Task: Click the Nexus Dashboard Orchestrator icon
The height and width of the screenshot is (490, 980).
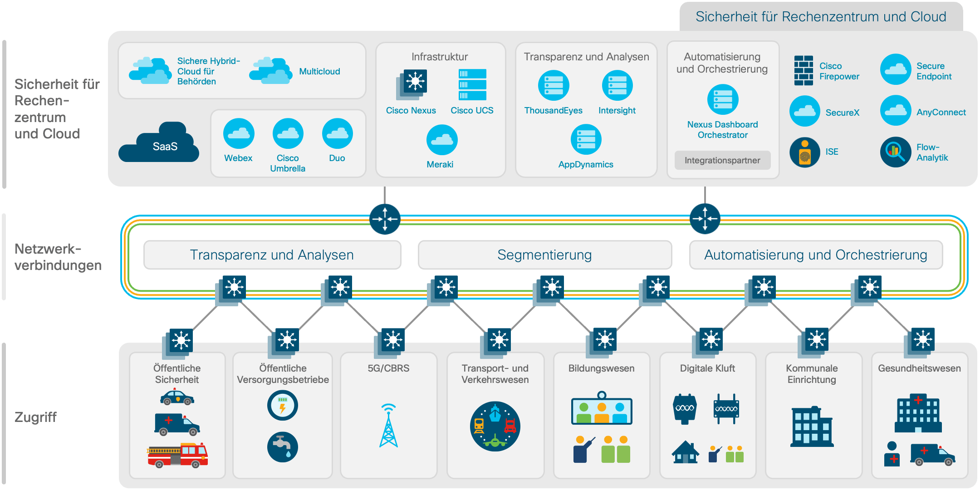Action: (x=723, y=100)
